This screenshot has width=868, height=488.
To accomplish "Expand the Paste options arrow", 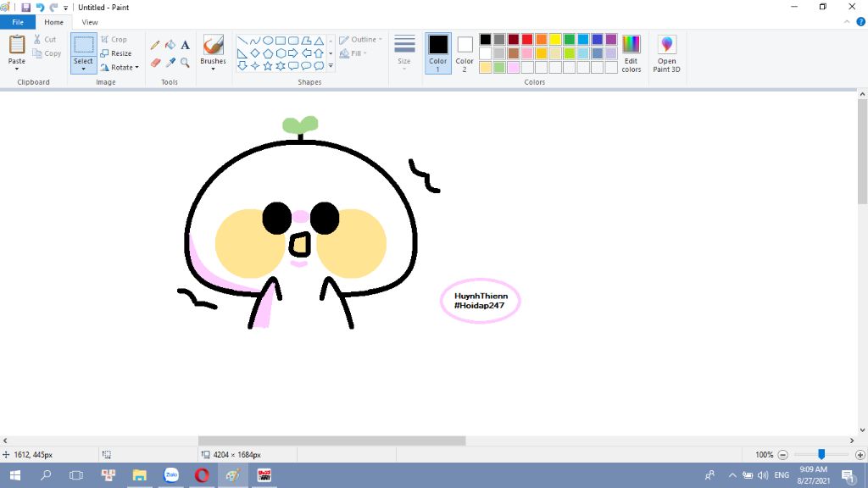I will [x=17, y=69].
